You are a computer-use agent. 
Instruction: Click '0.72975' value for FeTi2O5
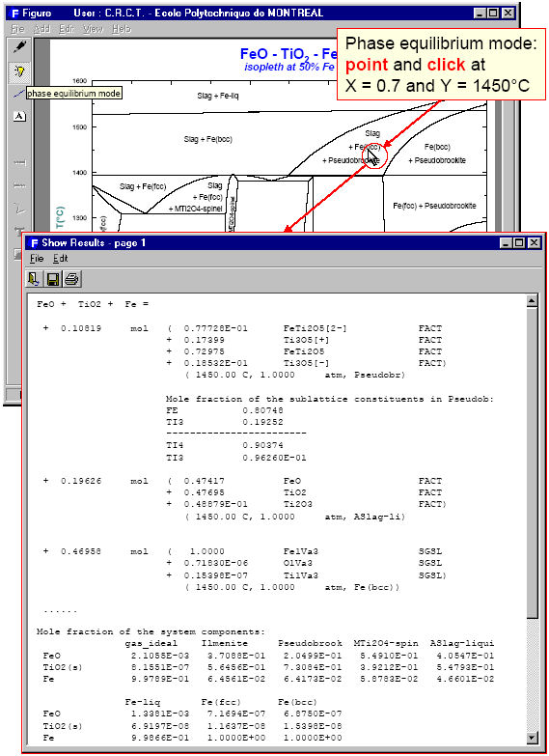coord(204,352)
